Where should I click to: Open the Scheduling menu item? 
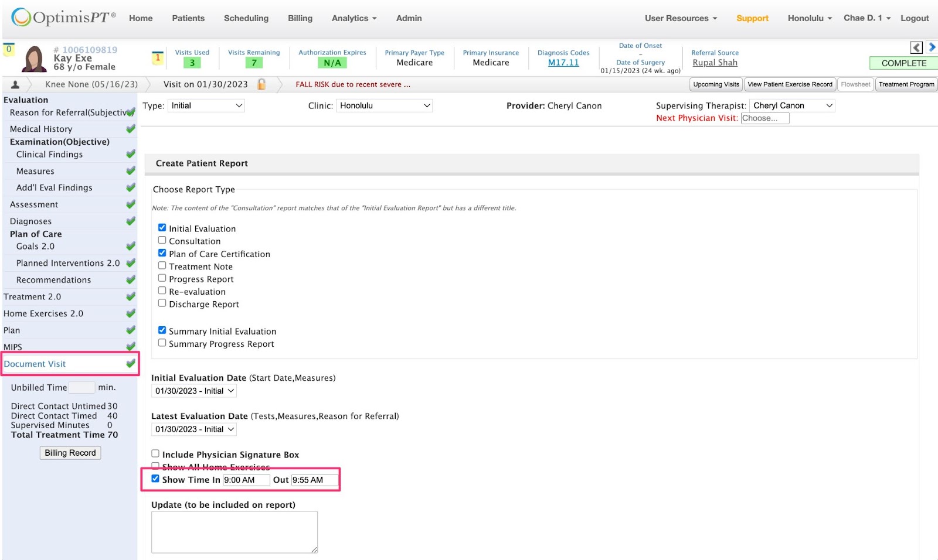pyautogui.click(x=246, y=18)
